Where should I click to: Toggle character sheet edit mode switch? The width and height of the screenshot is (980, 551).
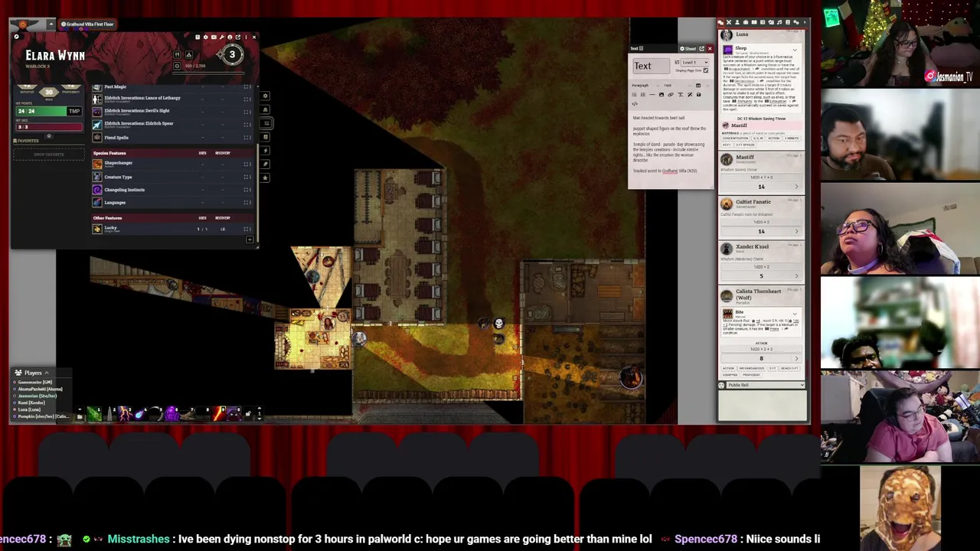[x=16, y=37]
